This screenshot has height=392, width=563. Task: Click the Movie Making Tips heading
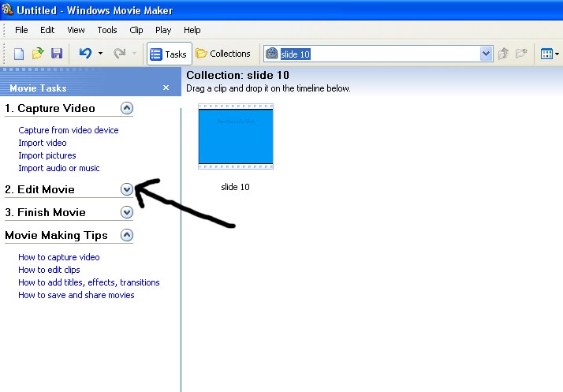pyautogui.click(x=56, y=235)
